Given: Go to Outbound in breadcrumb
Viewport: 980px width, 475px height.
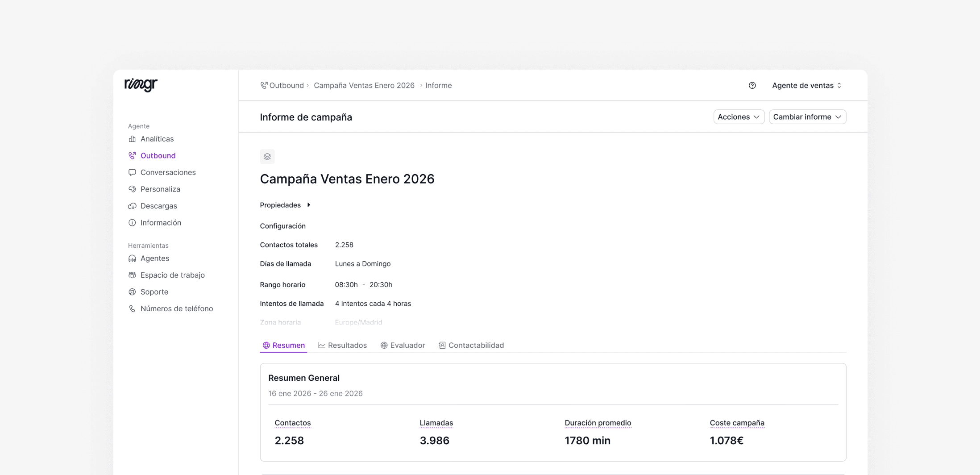Looking at the screenshot, I should click(286, 85).
